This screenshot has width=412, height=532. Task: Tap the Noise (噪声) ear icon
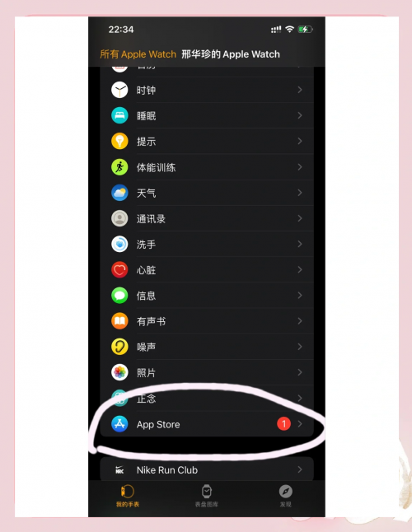(x=119, y=347)
